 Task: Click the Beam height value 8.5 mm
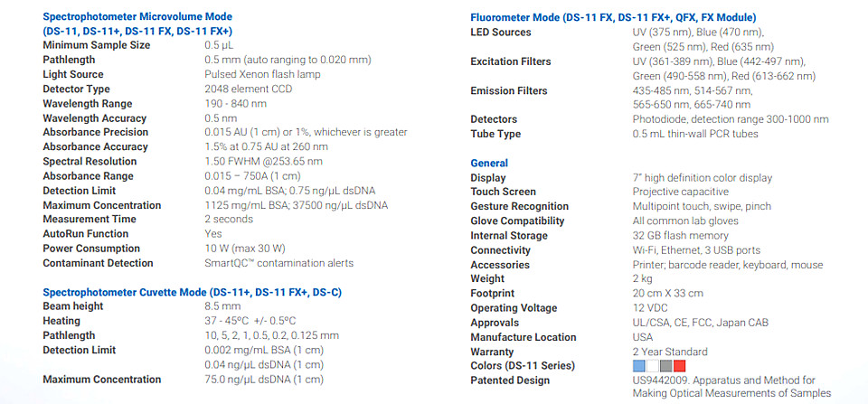222,306
